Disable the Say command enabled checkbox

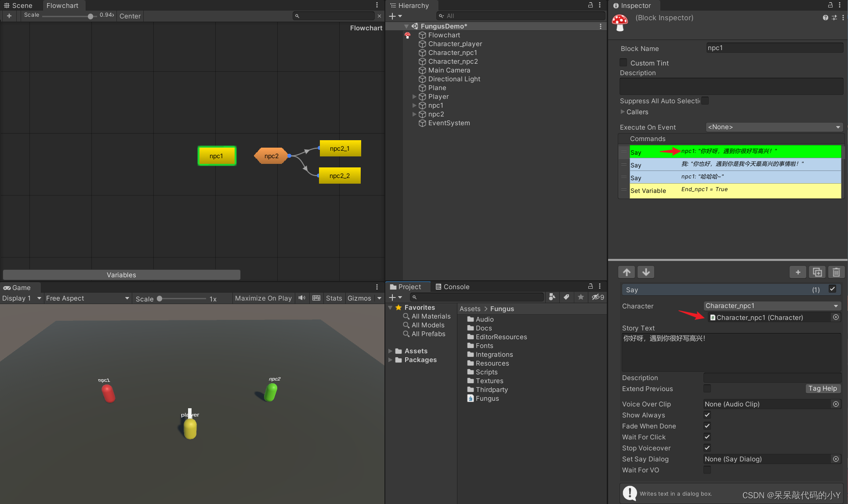pyautogui.click(x=832, y=289)
